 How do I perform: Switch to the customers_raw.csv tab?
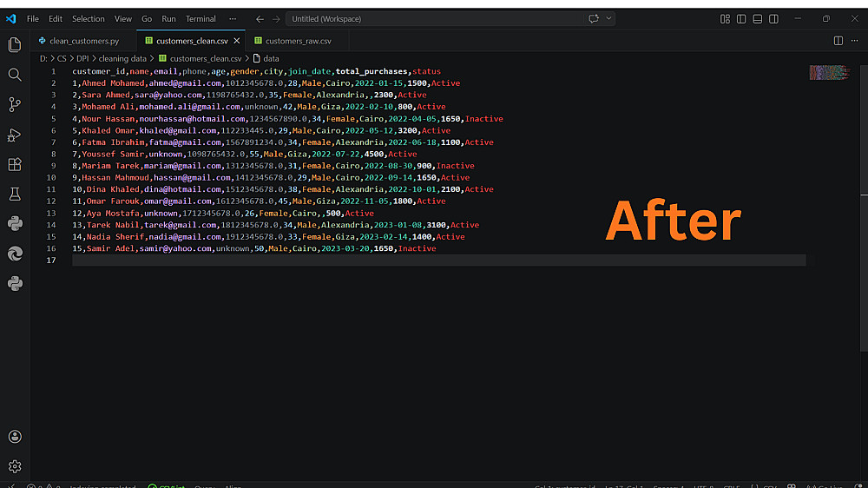298,41
